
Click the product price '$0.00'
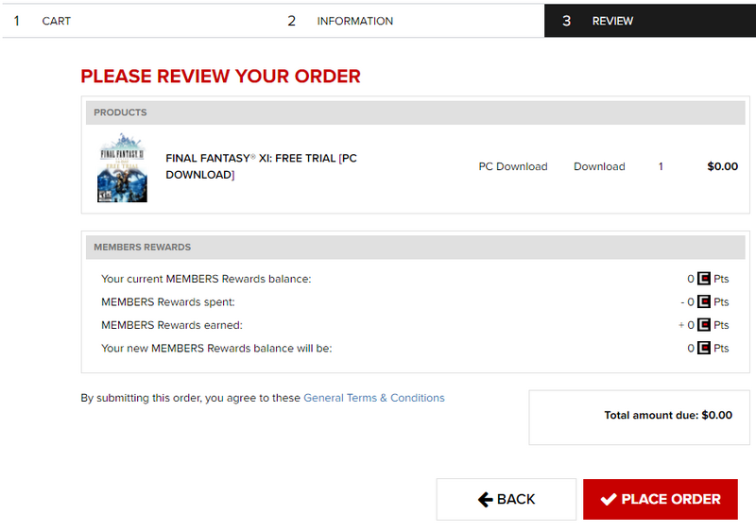click(x=722, y=166)
